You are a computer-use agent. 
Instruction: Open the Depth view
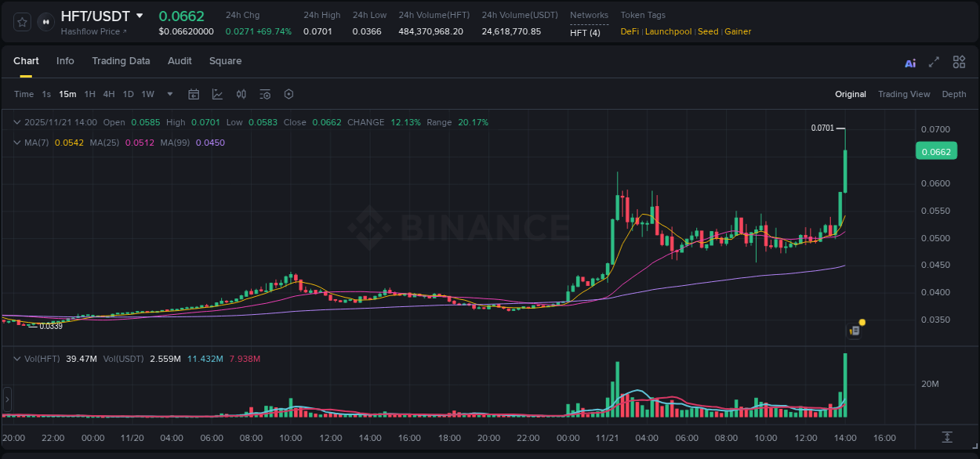(954, 93)
